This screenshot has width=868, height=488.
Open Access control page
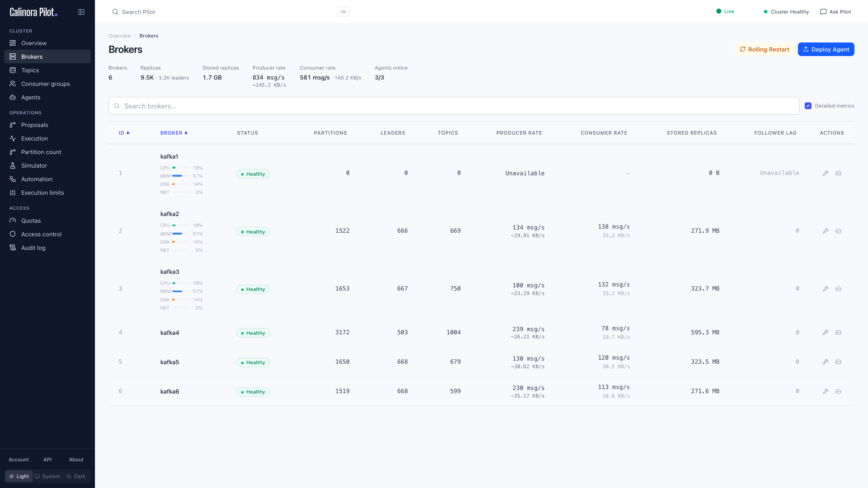click(47, 234)
